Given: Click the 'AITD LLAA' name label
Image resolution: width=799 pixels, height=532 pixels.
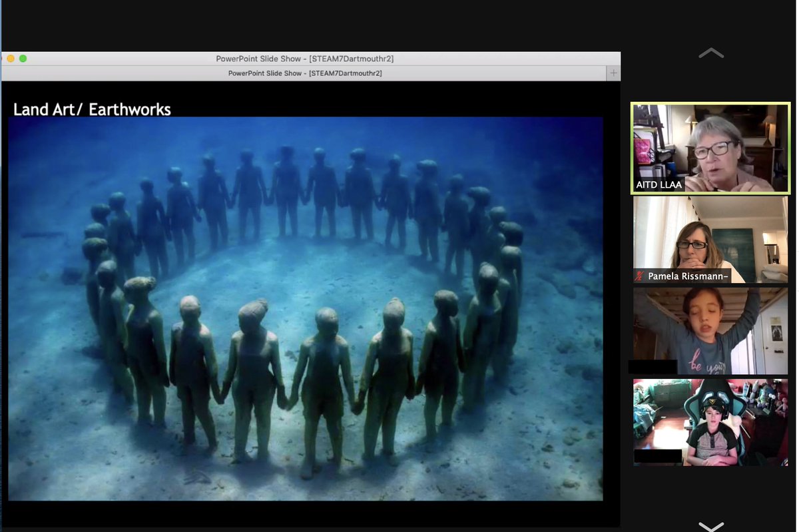Looking at the screenshot, I should [x=659, y=184].
